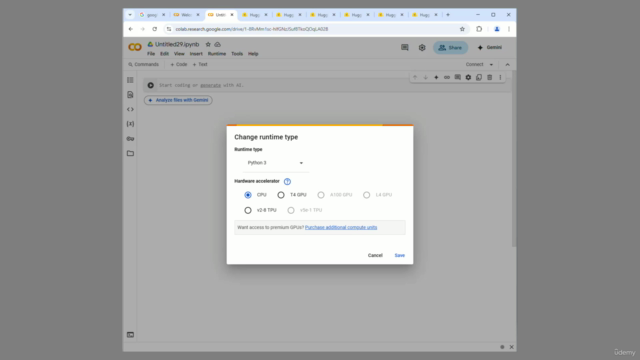Open more cell actions menu
This screenshot has width=640, height=360.
(x=500, y=78)
